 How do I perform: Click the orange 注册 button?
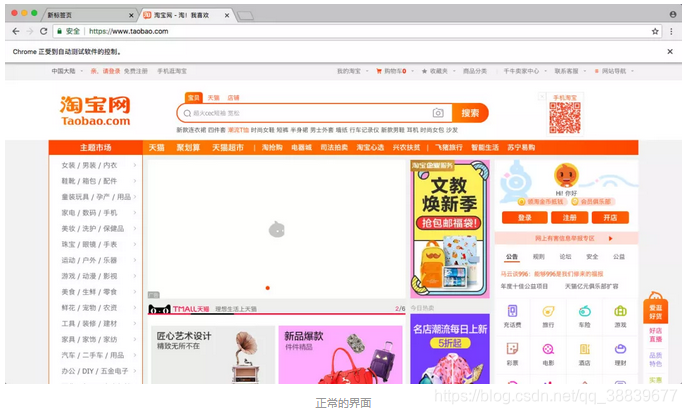tap(569, 218)
